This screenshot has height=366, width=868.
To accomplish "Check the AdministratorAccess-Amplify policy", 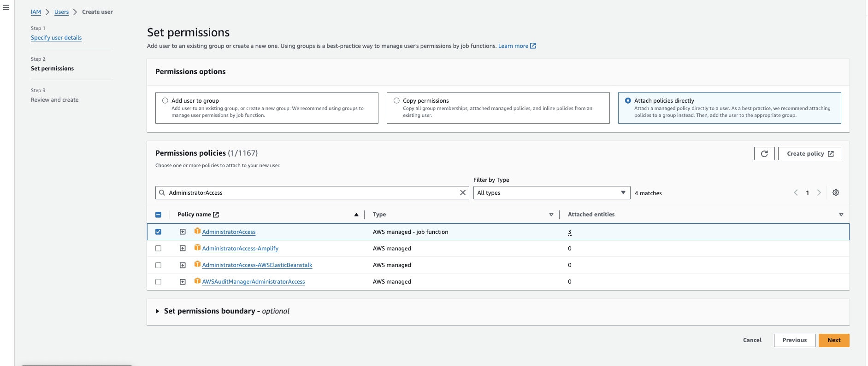I will tap(158, 248).
